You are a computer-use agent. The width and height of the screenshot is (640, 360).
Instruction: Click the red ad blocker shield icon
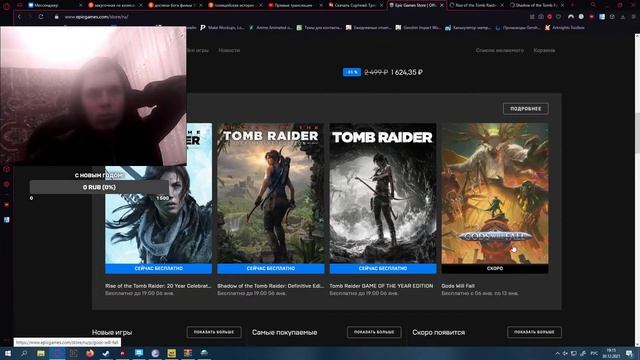pyautogui.click(x=549, y=17)
